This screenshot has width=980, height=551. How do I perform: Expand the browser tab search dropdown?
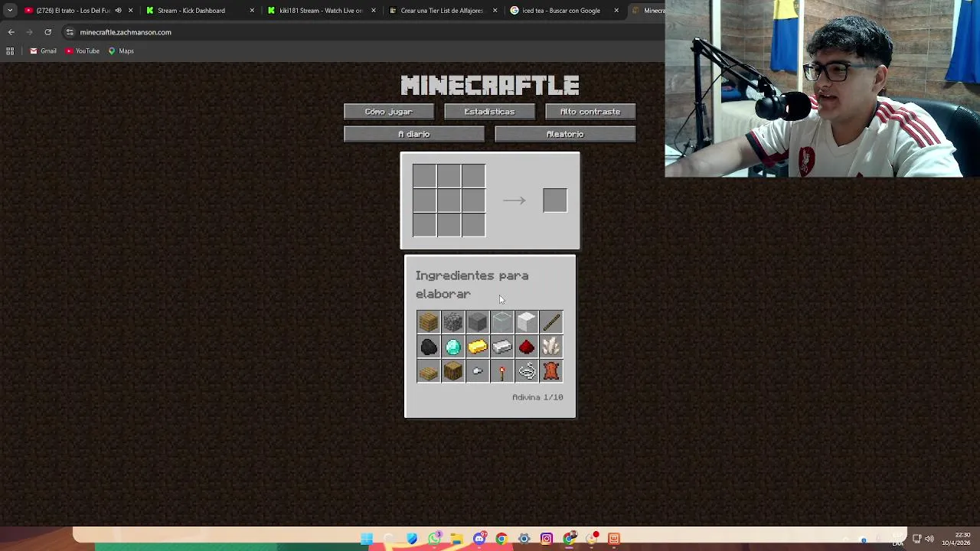click(x=9, y=11)
